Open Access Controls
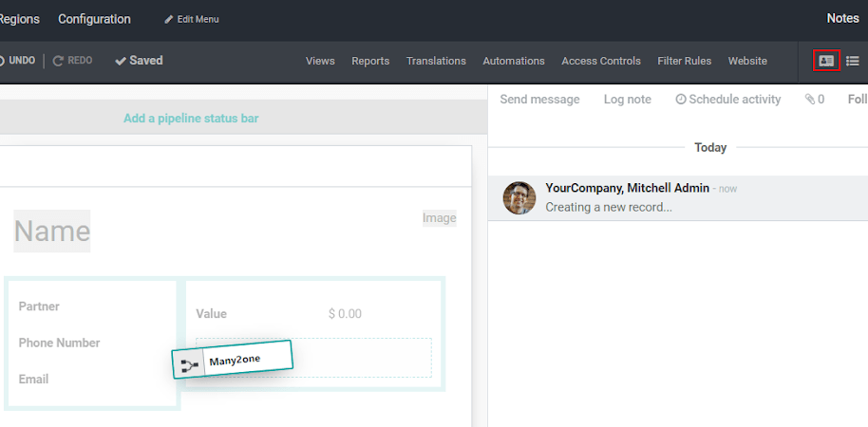Screen dimensions: 868x427 click(601, 61)
